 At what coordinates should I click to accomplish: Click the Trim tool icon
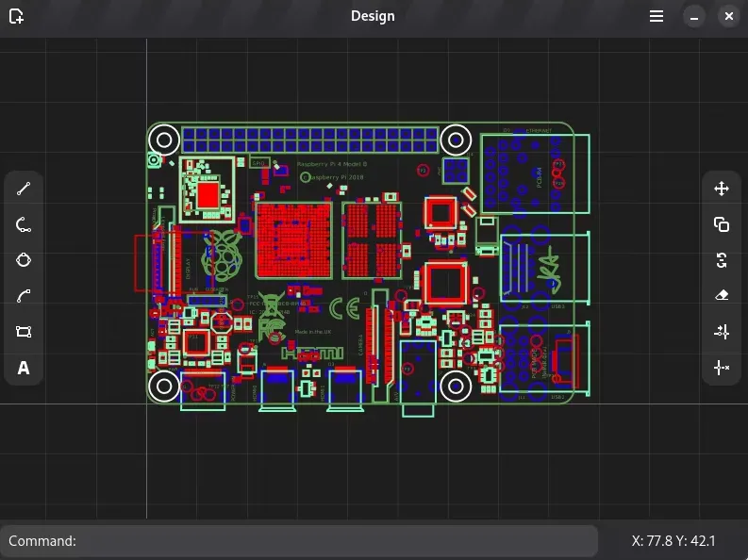pos(722,332)
